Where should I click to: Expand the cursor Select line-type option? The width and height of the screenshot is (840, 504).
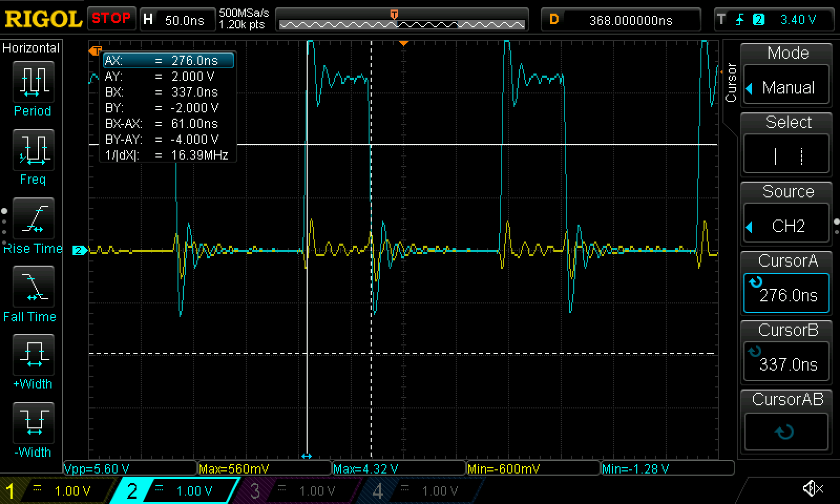tap(786, 156)
